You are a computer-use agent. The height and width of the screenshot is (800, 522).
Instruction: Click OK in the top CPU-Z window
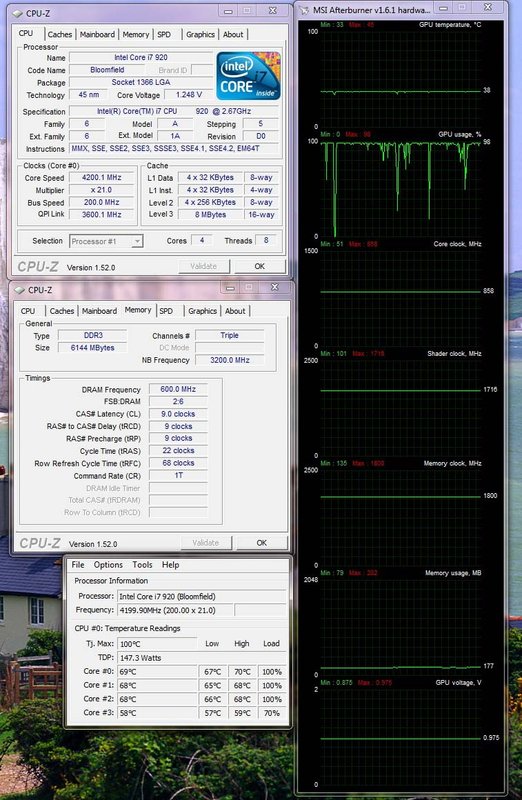click(260, 266)
